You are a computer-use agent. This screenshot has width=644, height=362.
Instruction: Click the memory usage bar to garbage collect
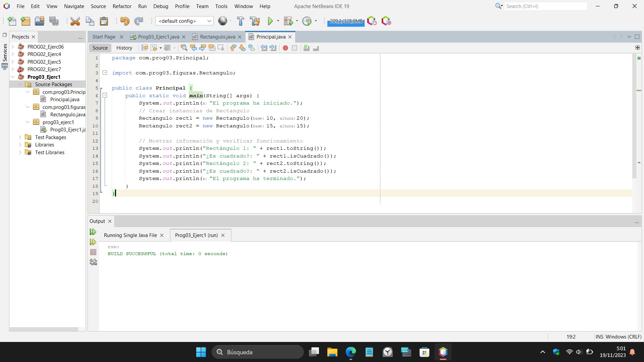coord(346,21)
